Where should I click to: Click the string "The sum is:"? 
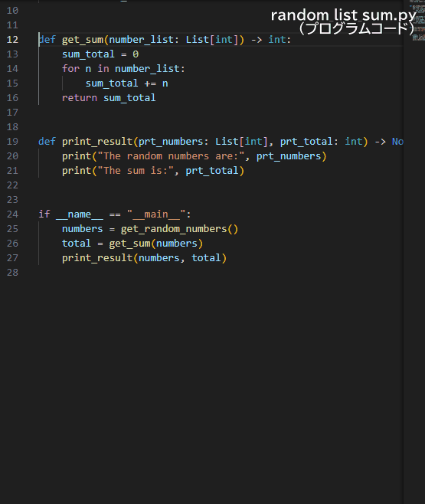(x=136, y=171)
